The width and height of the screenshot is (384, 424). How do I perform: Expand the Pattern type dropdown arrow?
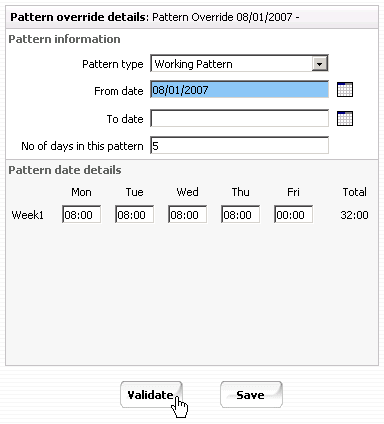tap(319, 64)
